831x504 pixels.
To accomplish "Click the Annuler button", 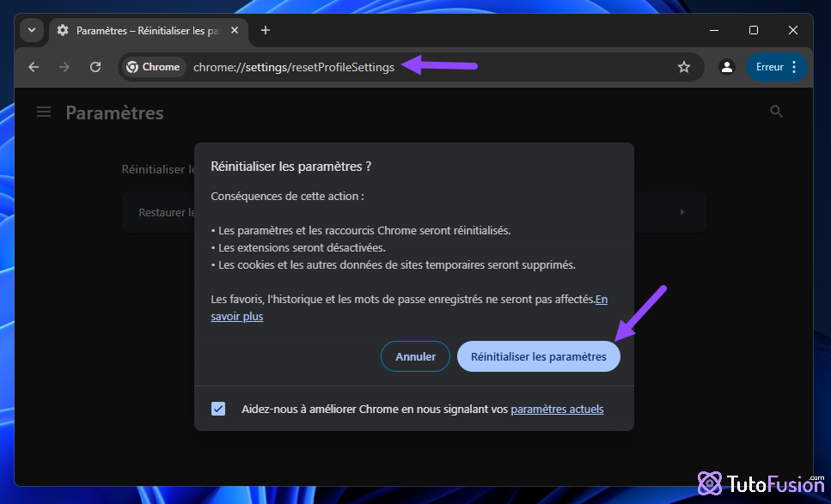I will click(x=416, y=357).
